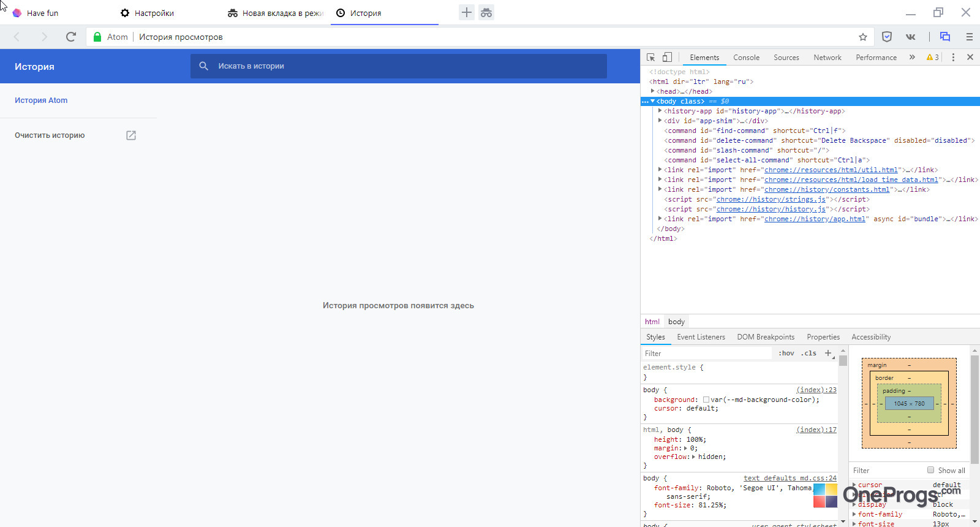
Task: Click the История Atom link
Action: tap(41, 100)
